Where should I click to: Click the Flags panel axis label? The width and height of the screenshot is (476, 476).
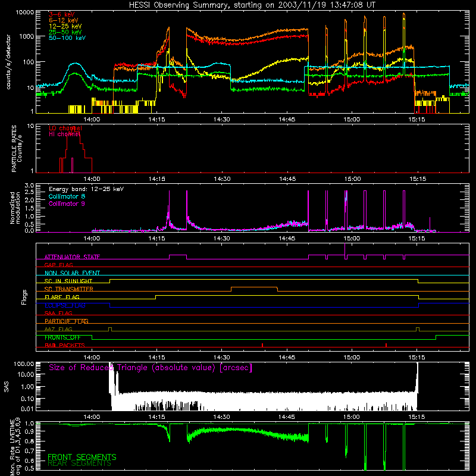pos(24,297)
